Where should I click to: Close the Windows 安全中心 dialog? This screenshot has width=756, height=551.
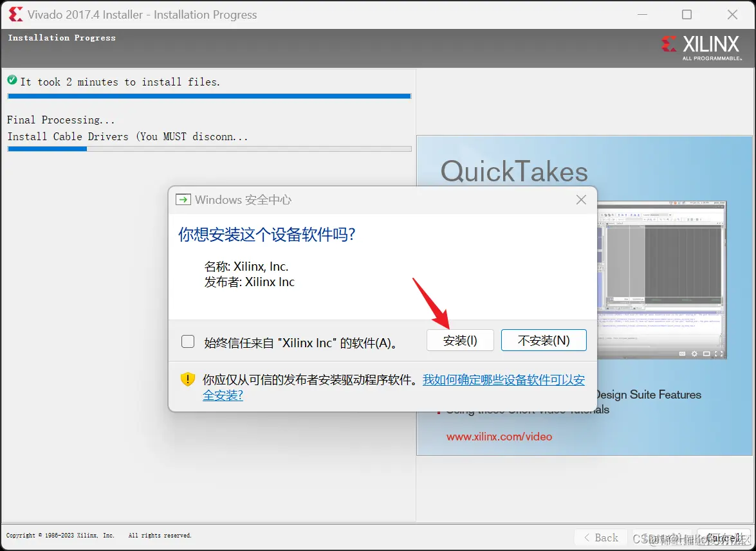pos(582,200)
